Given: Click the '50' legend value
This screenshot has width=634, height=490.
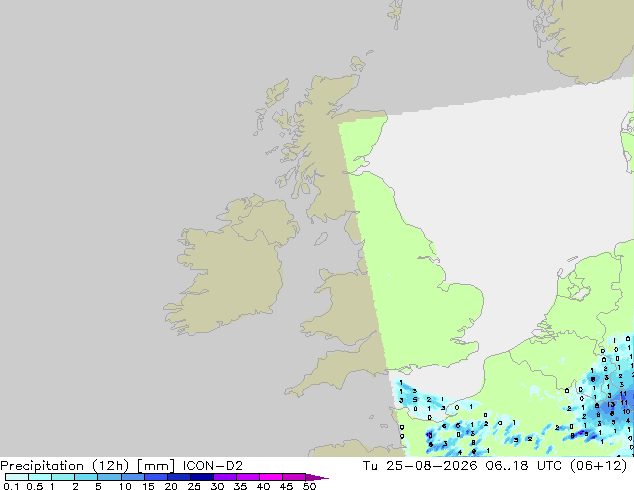Looking at the screenshot, I should coord(309,486).
